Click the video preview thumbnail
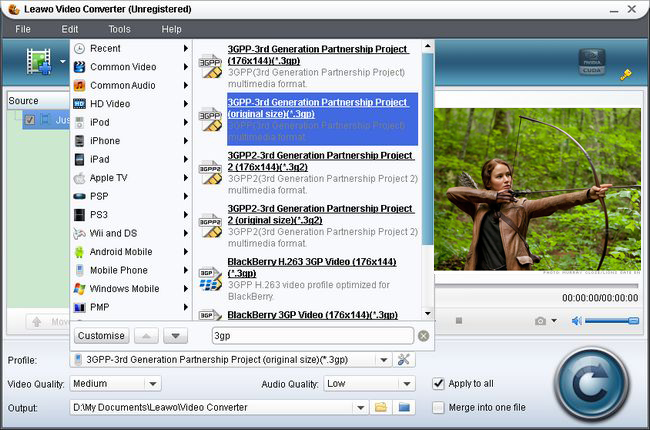This screenshot has width=650, height=430. pyautogui.click(x=537, y=189)
